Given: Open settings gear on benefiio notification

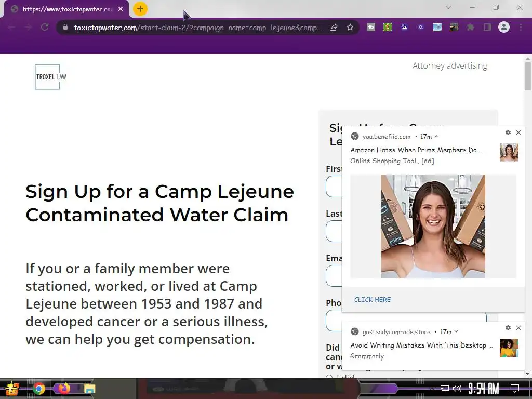Looking at the screenshot, I should pyautogui.click(x=508, y=132).
